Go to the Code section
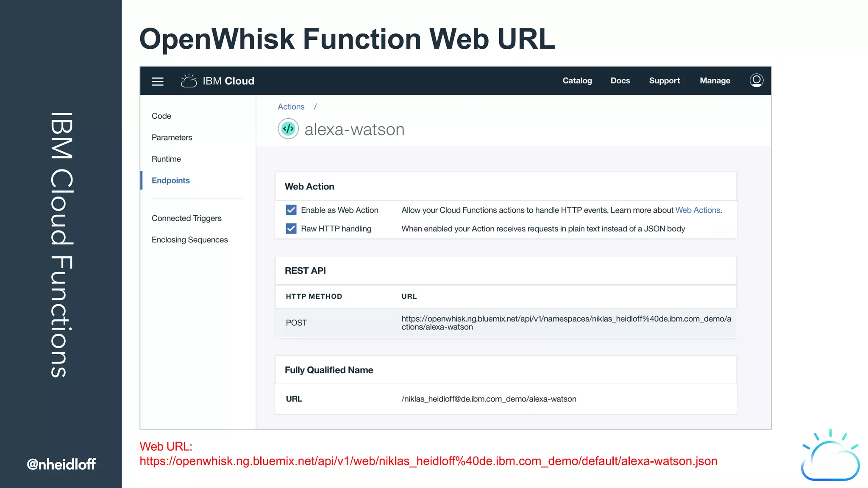This screenshot has width=868, height=488. [161, 116]
